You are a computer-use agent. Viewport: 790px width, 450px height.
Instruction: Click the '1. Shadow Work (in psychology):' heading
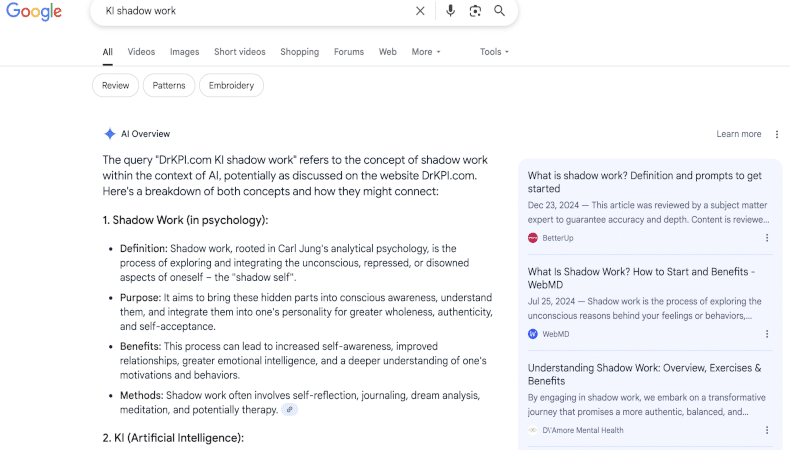pos(185,220)
